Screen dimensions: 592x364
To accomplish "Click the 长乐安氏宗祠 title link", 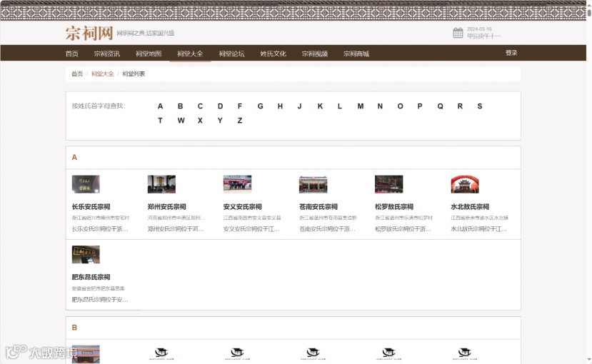I will click(91, 207).
